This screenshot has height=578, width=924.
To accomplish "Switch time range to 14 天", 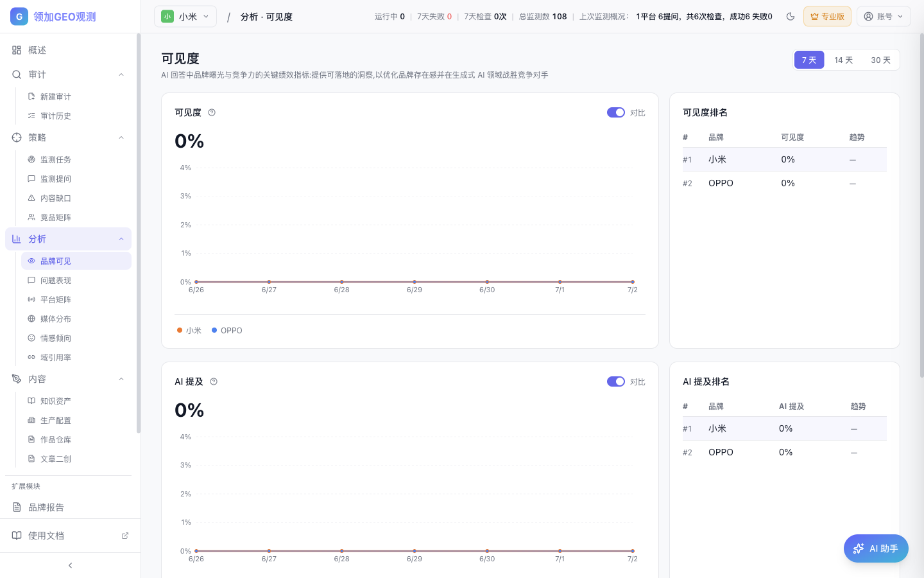I will (843, 60).
